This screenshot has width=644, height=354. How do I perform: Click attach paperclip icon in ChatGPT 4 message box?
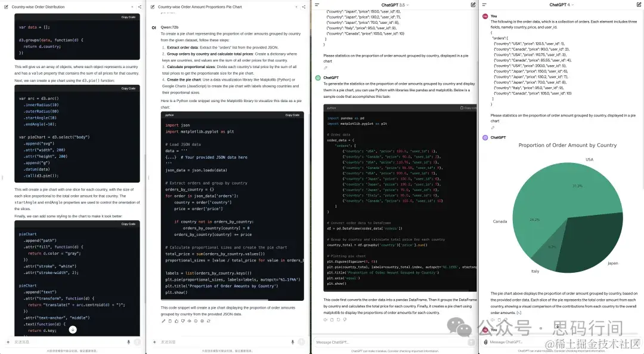pos(485,342)
